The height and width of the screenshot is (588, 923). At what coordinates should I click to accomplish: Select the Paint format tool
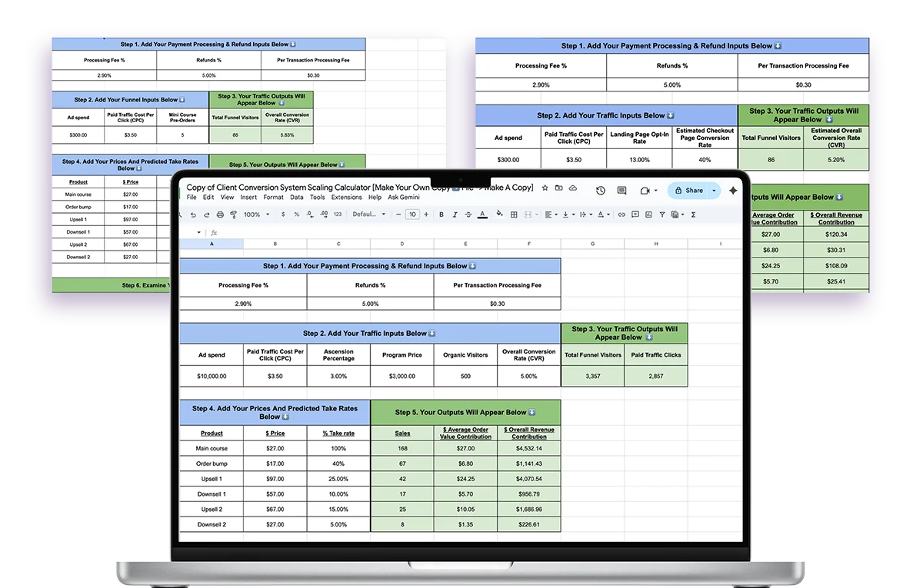click(233, 214)
